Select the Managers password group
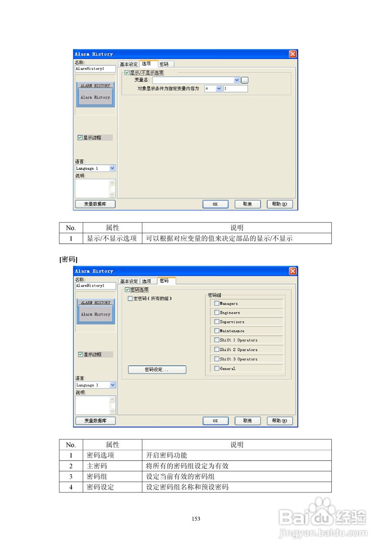This screenshot has width=392, height=555. tap(217, 303)
